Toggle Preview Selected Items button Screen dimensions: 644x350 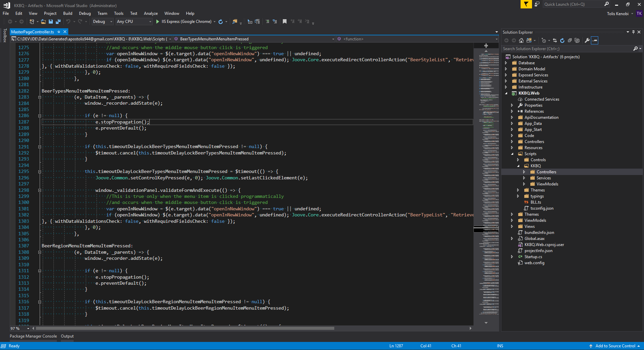595,40
